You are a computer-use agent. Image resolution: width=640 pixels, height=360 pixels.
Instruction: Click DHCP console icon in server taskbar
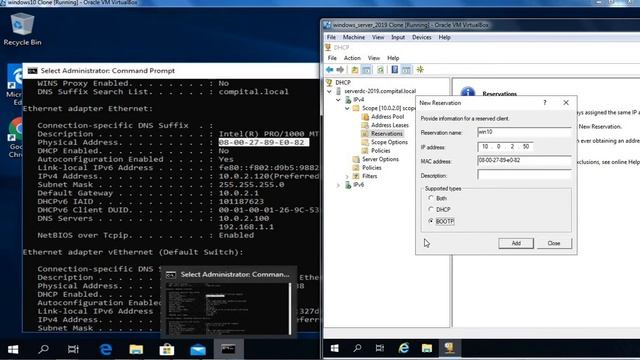449,348
